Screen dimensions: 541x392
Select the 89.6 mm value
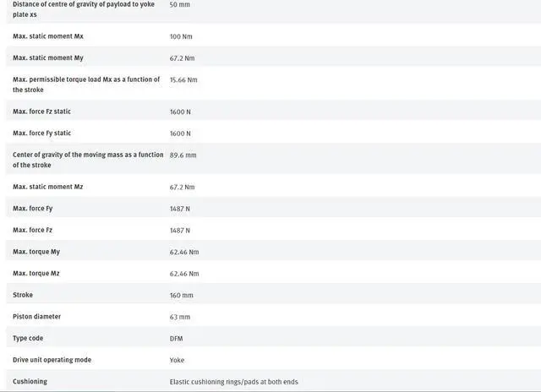(183, 155)
